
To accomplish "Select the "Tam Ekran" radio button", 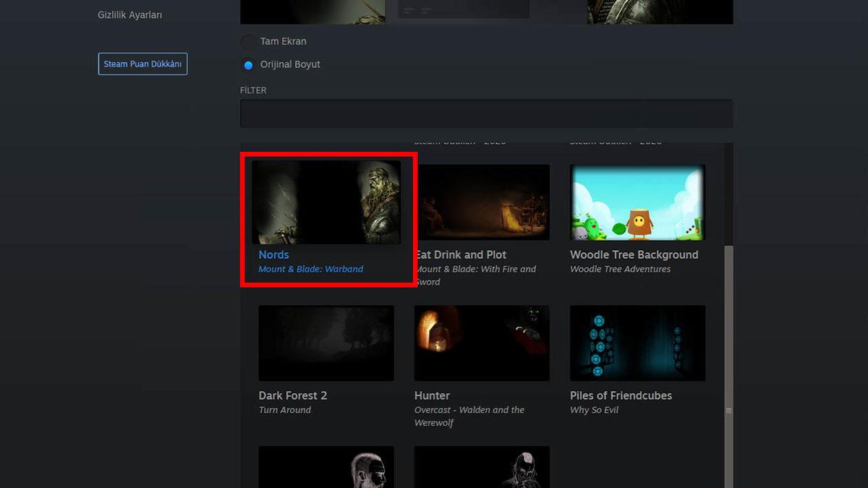I will (x=248, y=41).
